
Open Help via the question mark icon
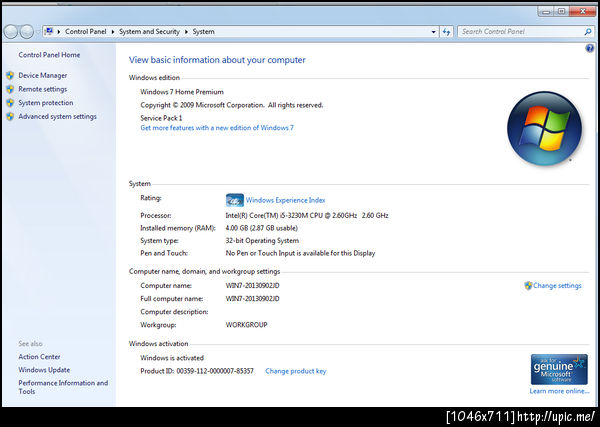tap(590, 48)
